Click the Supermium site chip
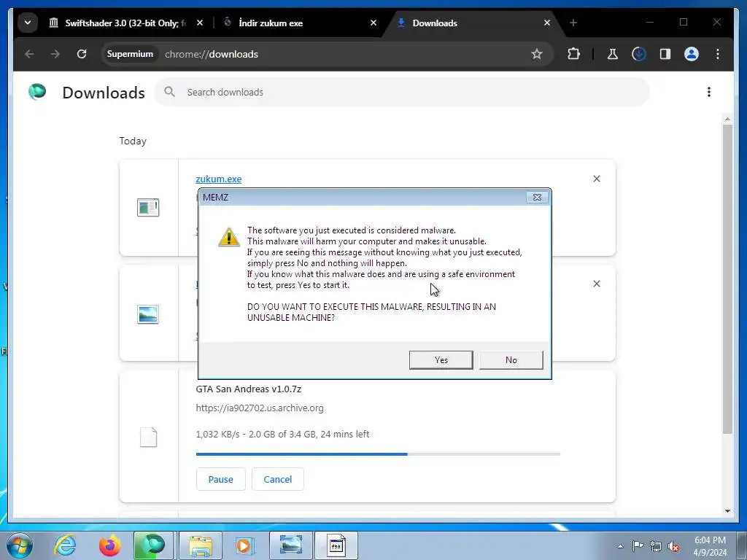 click(130, 54)
